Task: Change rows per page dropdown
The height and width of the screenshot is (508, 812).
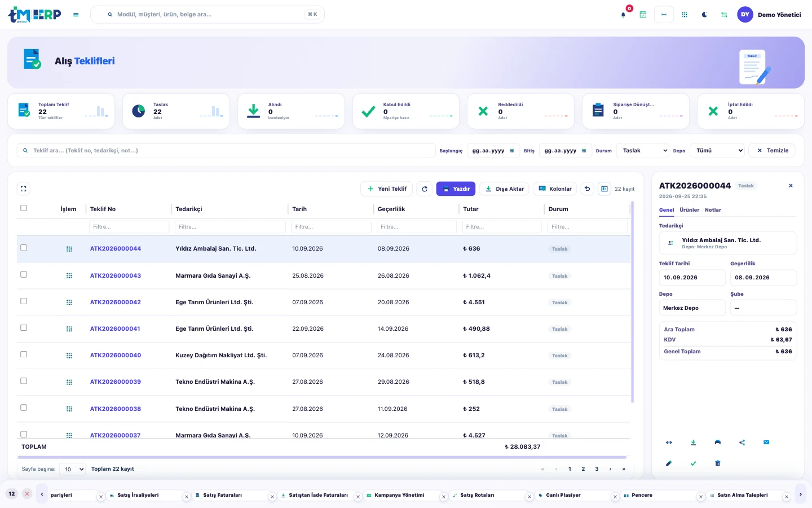Action: [72, 469]
